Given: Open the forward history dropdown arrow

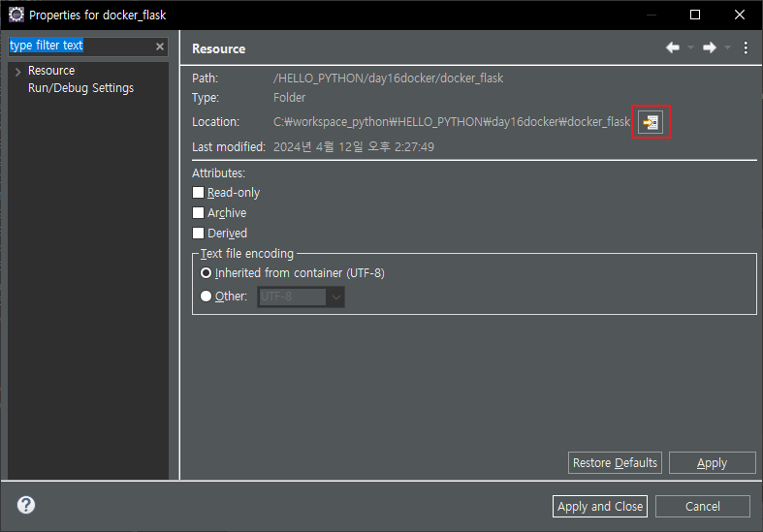Looking at the screenshot, I should tap(727, 47).
